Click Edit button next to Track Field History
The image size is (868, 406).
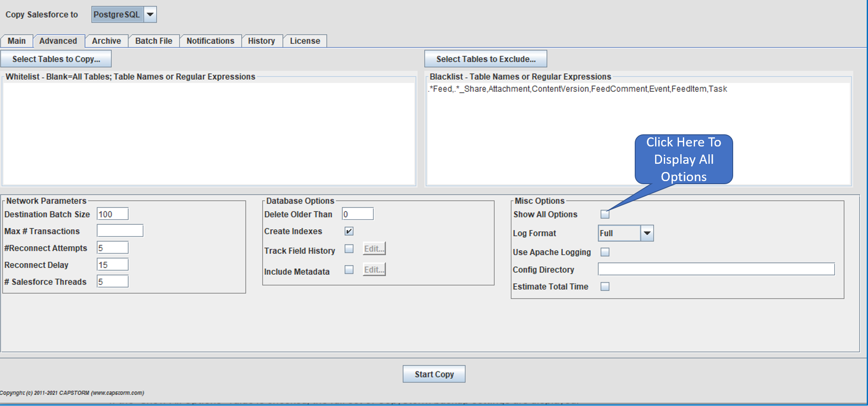coord(374,249)
